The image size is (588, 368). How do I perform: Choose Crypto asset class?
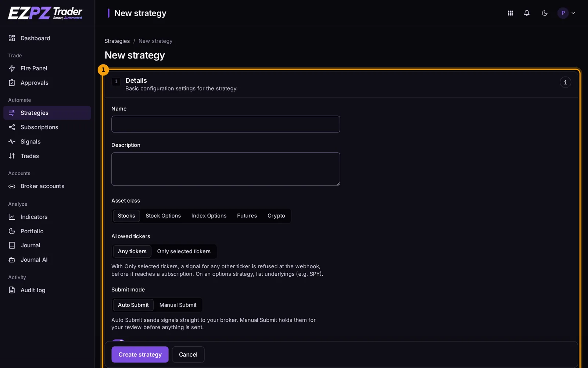click(276, 216)
